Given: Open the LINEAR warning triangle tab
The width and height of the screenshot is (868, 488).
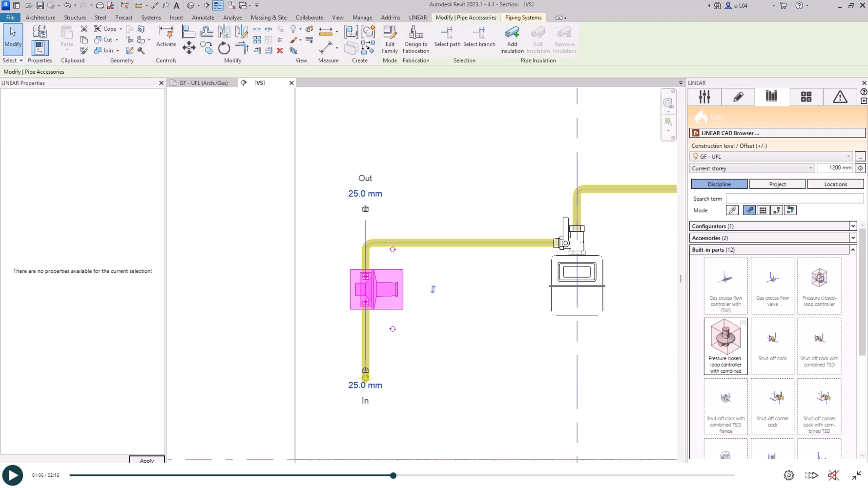Looking at the screenshot, I should (840, 97).
